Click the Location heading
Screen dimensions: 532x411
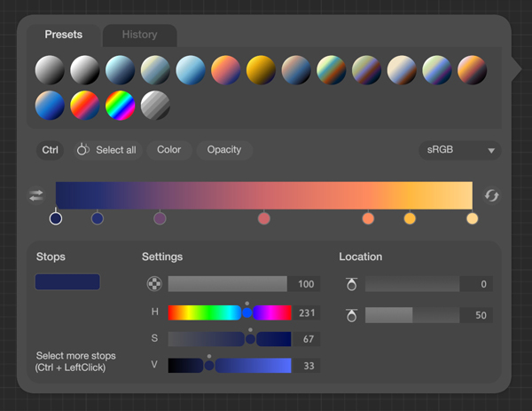[x=361, y=257]
